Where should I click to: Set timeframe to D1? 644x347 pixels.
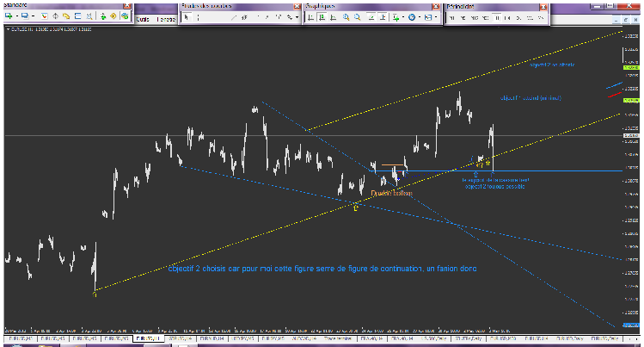pyautogui.click(x=518, y=18)
